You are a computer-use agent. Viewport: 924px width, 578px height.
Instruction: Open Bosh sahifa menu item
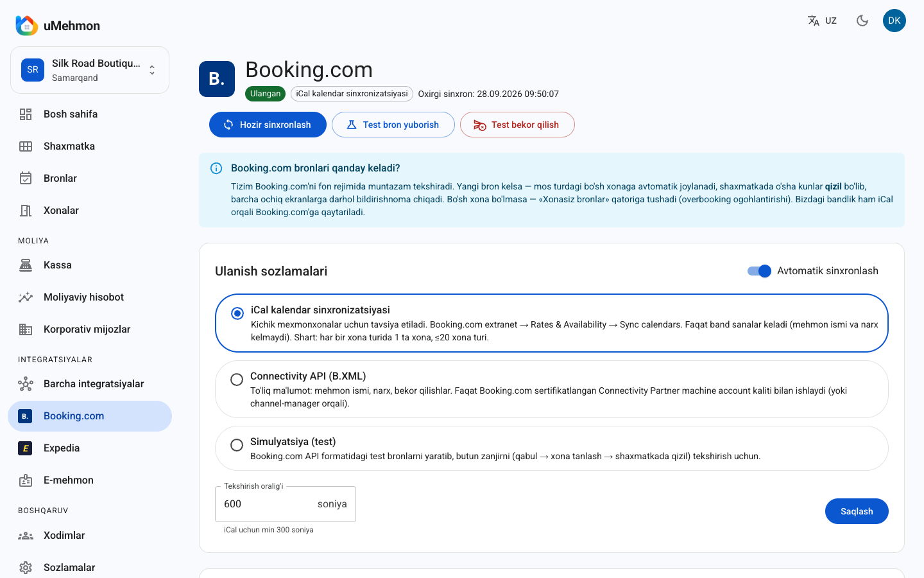90,114
